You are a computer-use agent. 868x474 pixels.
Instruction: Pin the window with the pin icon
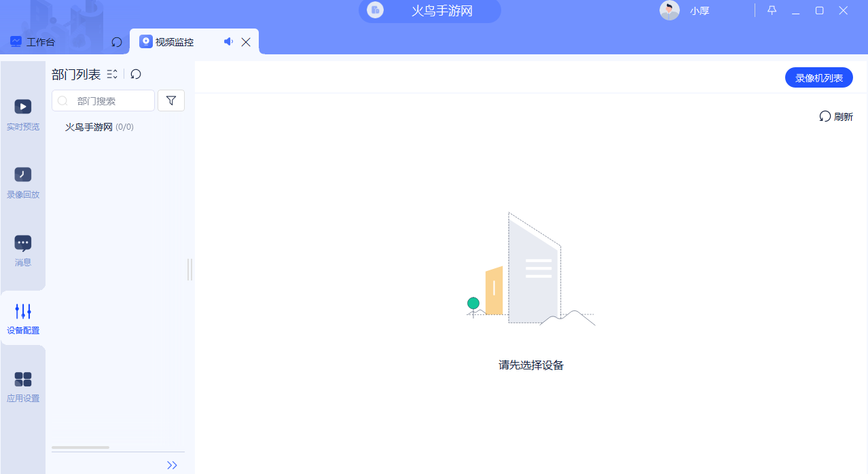tap(772, 10)
